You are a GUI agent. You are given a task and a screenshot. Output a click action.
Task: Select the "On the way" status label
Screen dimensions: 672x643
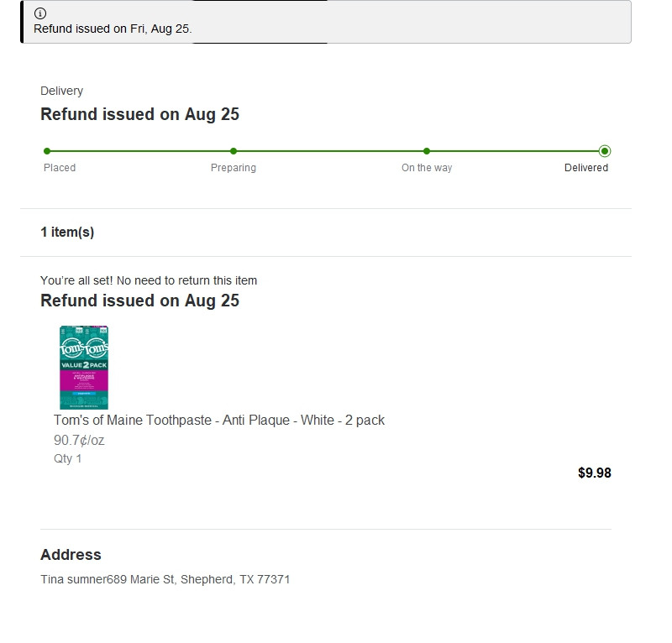(427, 168)
